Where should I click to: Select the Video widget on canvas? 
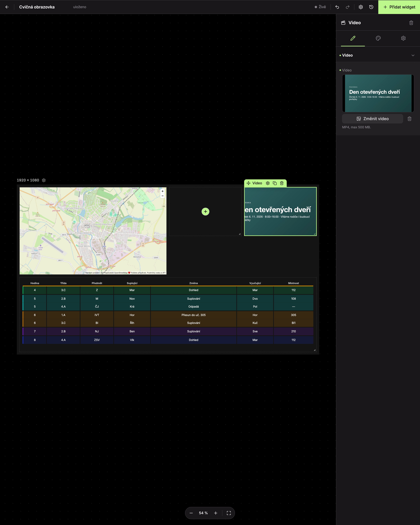click(x=280, y=211)
